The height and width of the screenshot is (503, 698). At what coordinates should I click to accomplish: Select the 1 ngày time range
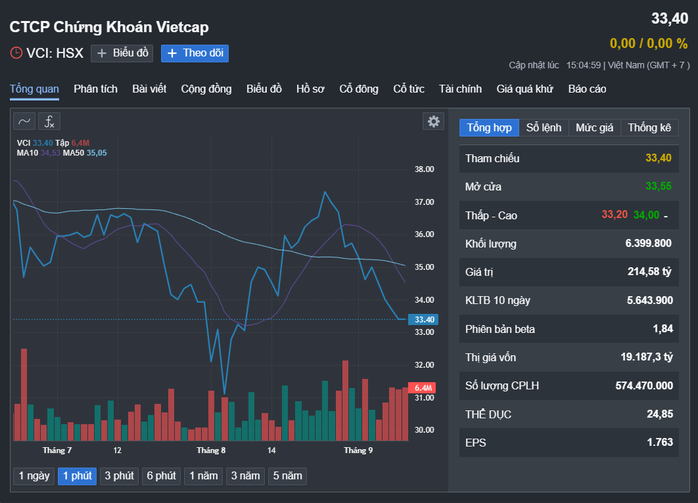pos(34,476)
